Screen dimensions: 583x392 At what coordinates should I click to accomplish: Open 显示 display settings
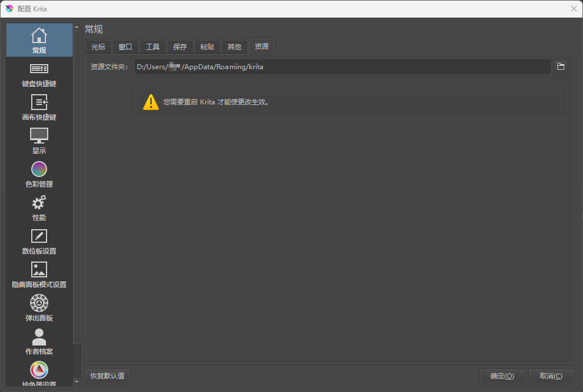[x=39, y=141]
